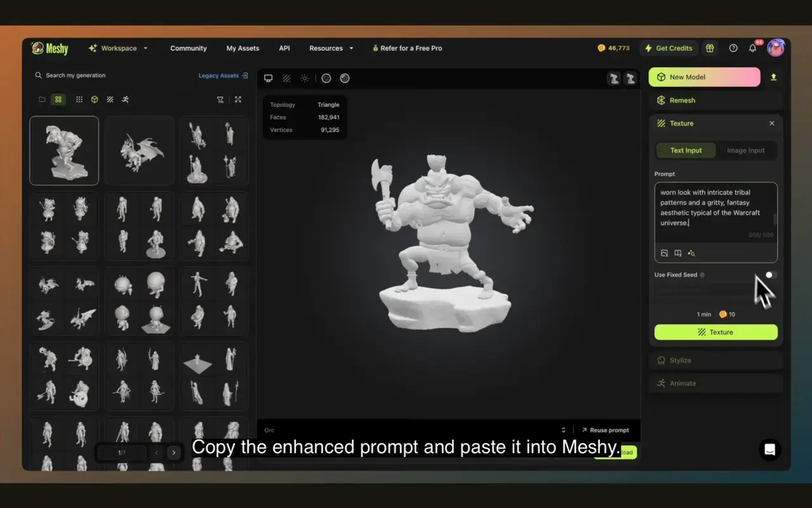The height and width of the screenshot is (508, 812).
Task: Open the gift/rewards icon in top bar
Action: pos(709,48)
